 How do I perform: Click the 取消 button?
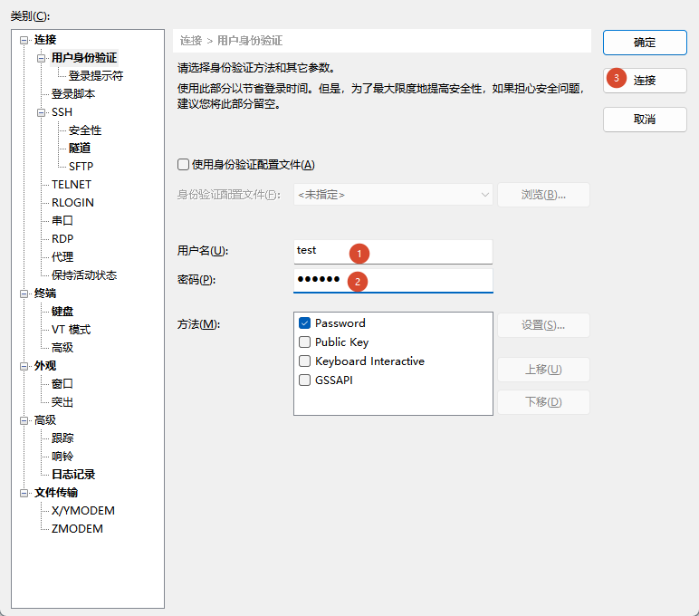pyautogui.click(x=645, y=120)
